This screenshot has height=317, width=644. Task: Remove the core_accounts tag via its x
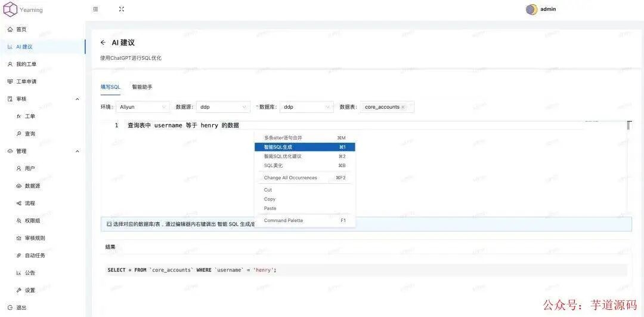coord(403,107)
